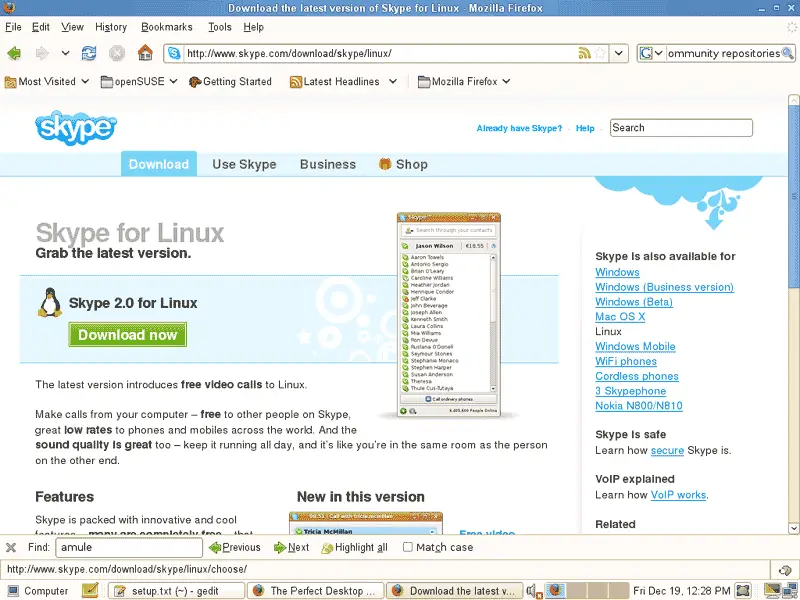The image size is (800, 600).
Task: Close the Find bar
Action: click(x=11, y=547)
